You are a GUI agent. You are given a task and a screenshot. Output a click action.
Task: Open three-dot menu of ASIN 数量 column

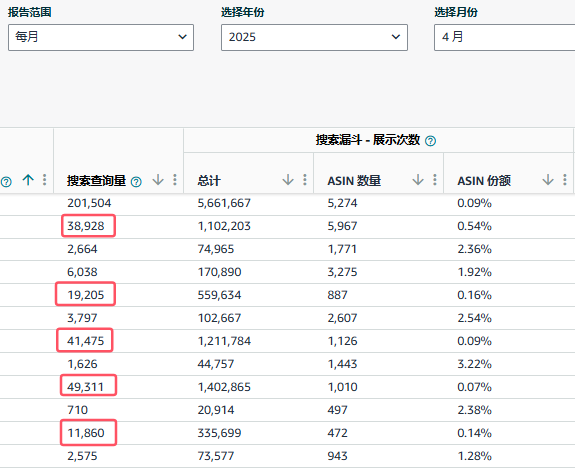435,180
